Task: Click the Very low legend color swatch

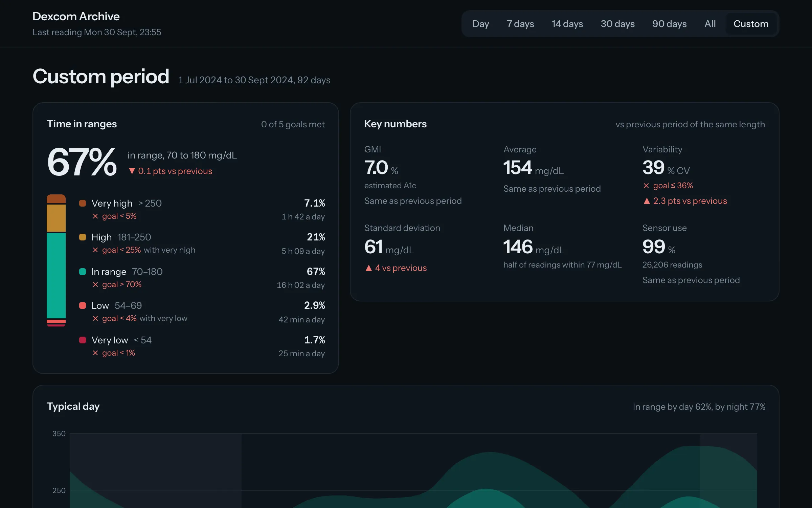Action: 83,340
